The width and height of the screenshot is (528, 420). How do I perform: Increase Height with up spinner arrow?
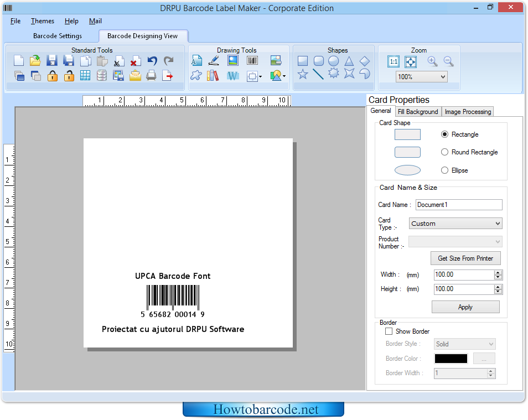(x=498, y=287)
